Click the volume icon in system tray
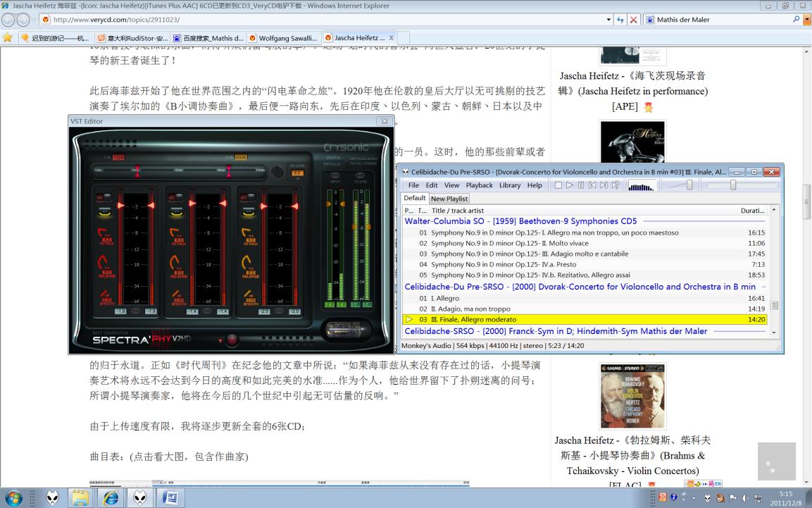This screenshot has height=508, width=812. click(x=745, y=498)
